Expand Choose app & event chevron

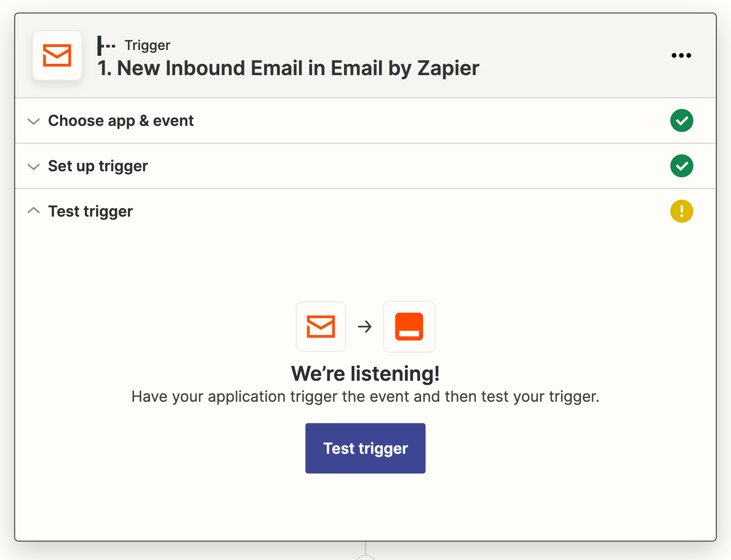tap(34, 121)
